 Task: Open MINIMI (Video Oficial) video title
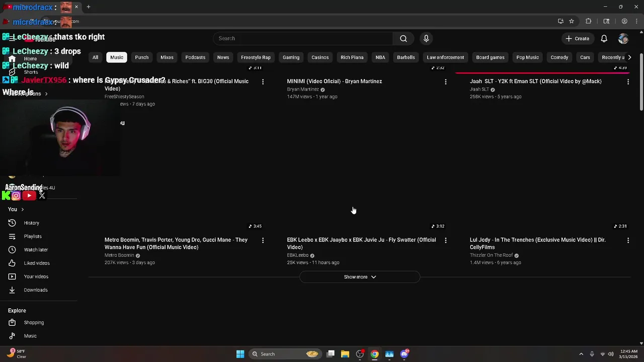tap(335, 81)
